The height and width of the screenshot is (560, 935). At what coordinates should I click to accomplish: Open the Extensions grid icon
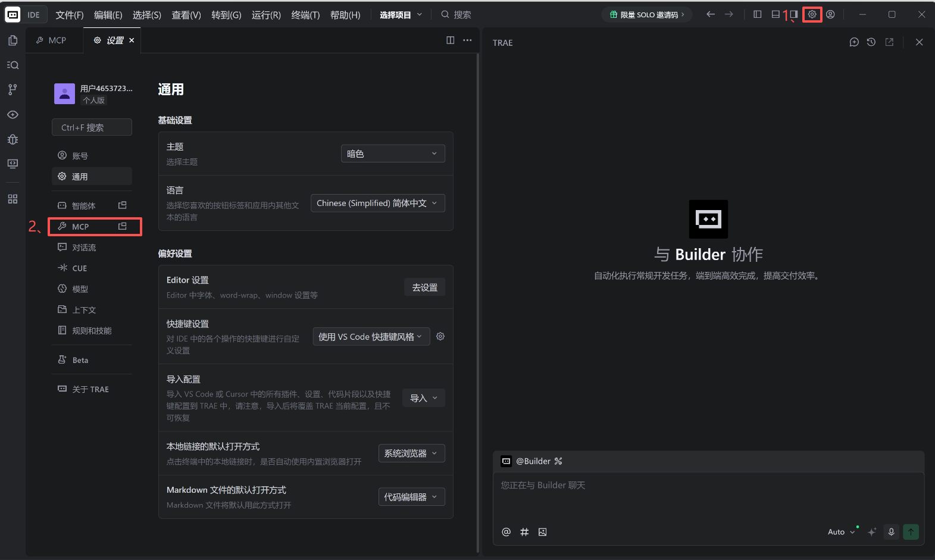(12, 199)
